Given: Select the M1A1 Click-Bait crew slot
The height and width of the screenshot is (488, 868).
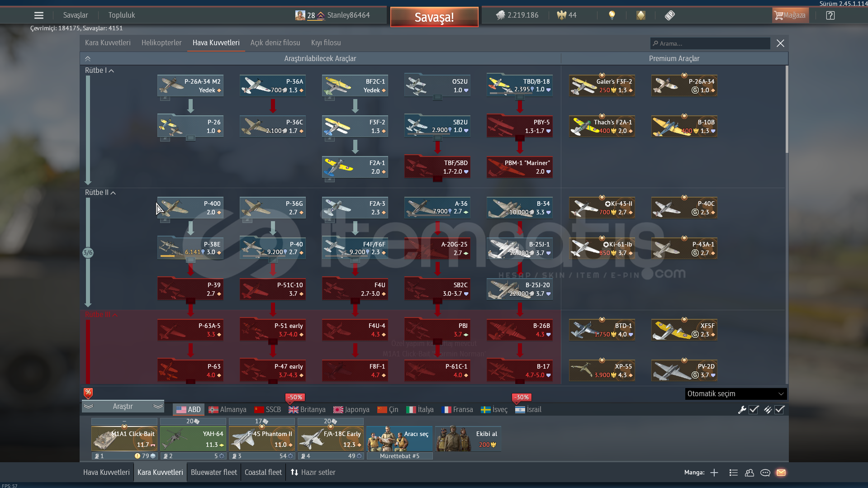Looking at the screenshot, I should pos(124,439).
